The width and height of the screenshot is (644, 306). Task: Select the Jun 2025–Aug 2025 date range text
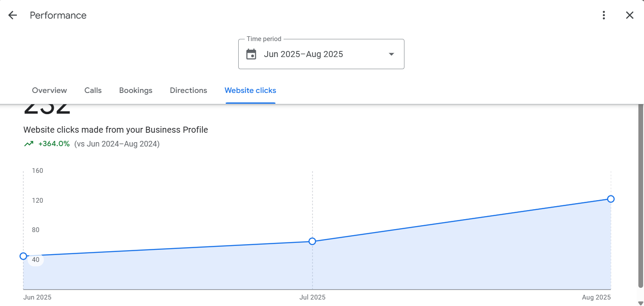pyautogui.click(x=303, y=54)
